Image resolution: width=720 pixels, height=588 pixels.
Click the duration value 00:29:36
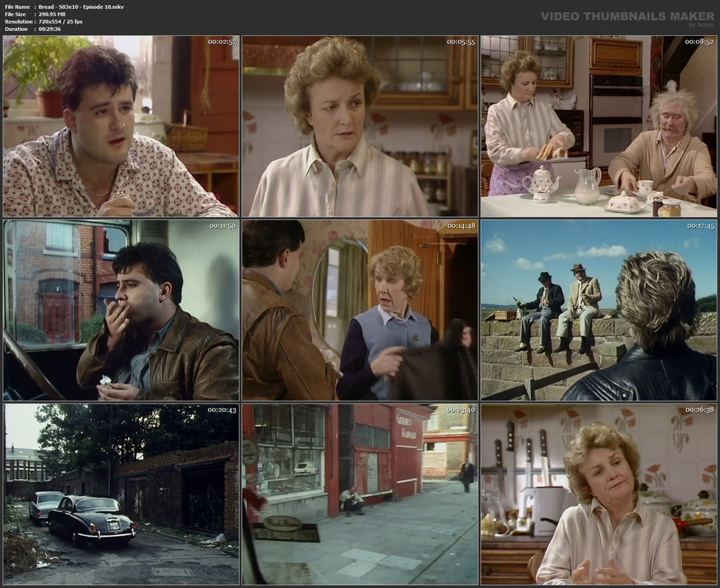tap(49, 29)
